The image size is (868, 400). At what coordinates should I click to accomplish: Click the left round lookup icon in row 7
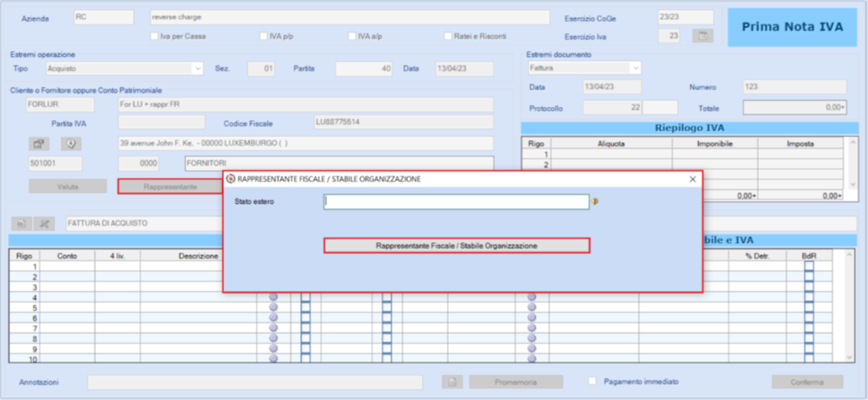(273, 328)
